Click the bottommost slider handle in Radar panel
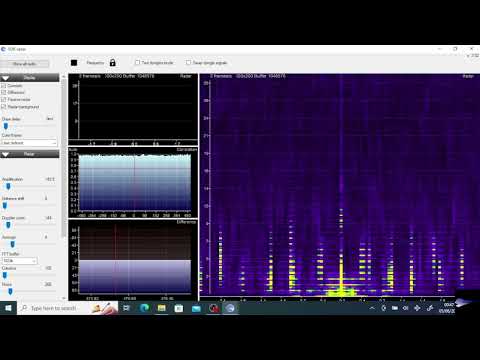Screen dimensions: 480x360 pos(10,292)
